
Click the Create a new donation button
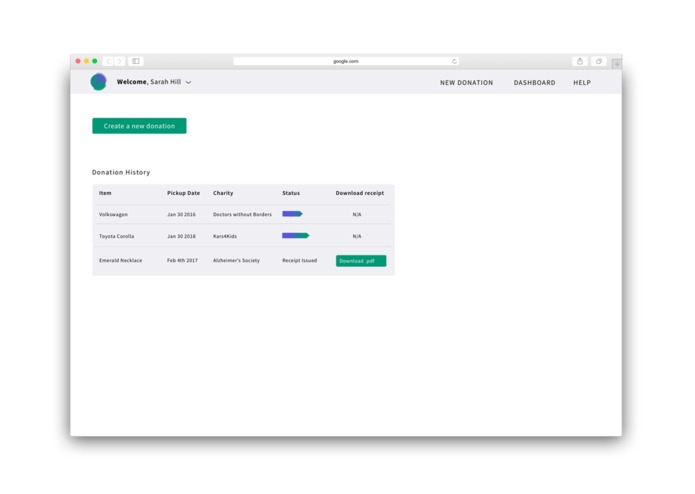139,126
